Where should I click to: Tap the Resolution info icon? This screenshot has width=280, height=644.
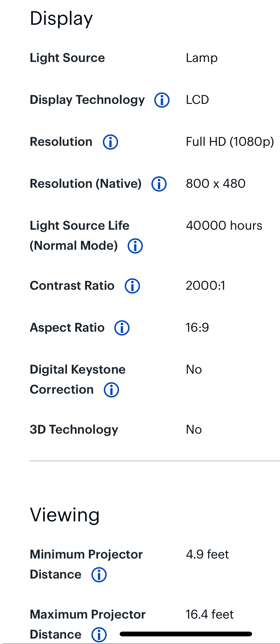[x=110, y=142]
